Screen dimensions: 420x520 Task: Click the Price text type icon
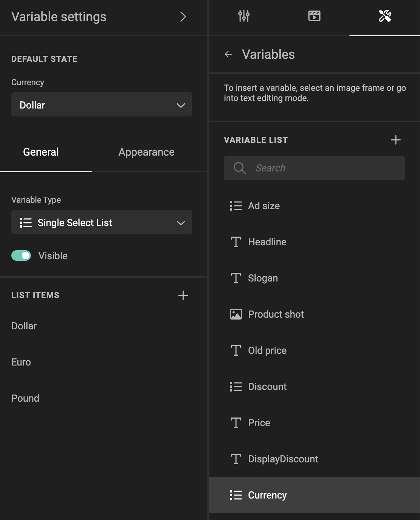(236, 423)
